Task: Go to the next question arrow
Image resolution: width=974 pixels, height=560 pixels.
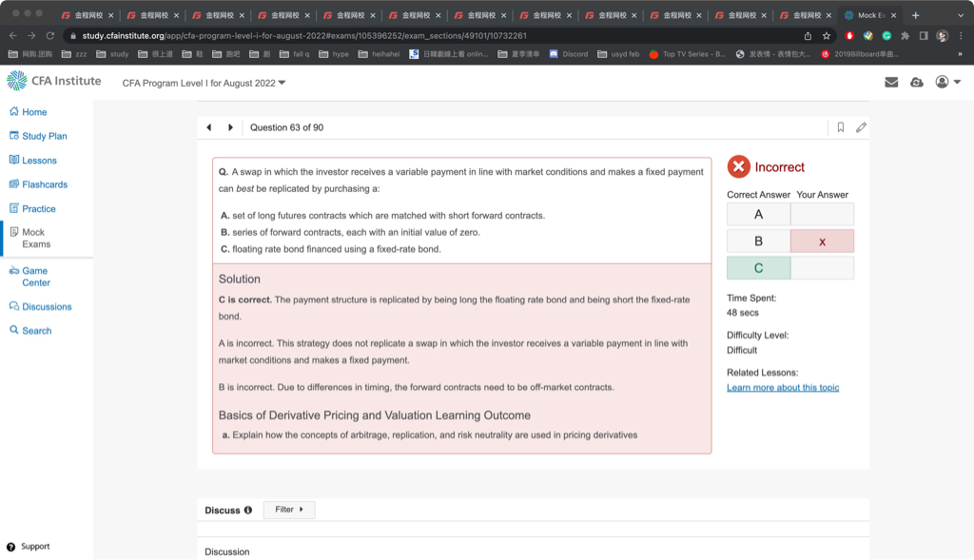Action: (x=230, y=127)
